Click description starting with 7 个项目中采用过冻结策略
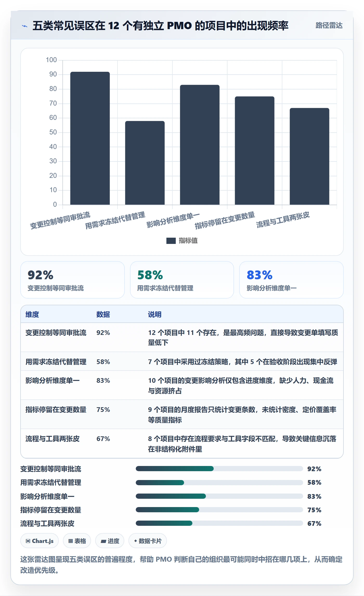Viewport: 364px width, 596px height. pos(243,362)
